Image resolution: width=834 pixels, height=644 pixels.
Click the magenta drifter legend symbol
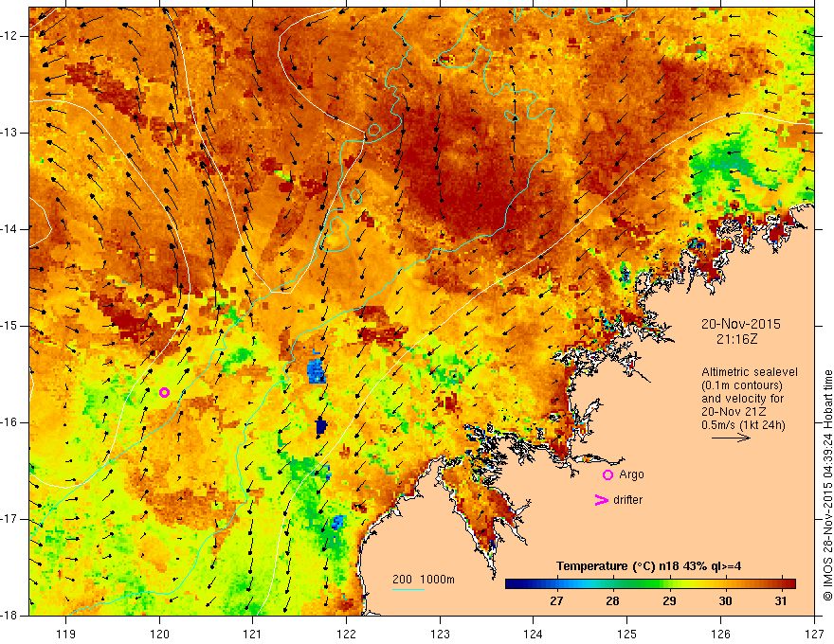(601, 500)
